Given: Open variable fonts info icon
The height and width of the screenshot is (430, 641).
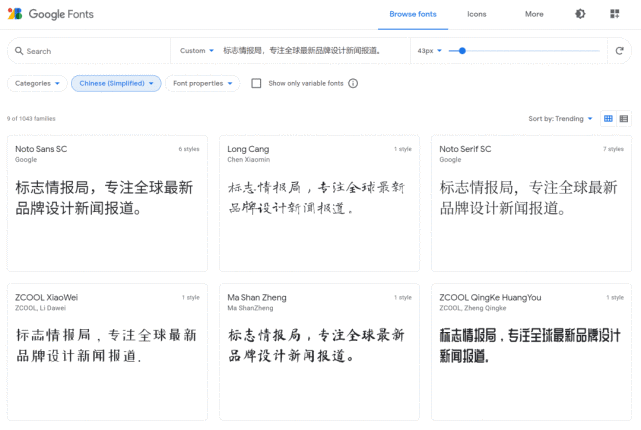Looking at the screenshot, I should (353, 83).
